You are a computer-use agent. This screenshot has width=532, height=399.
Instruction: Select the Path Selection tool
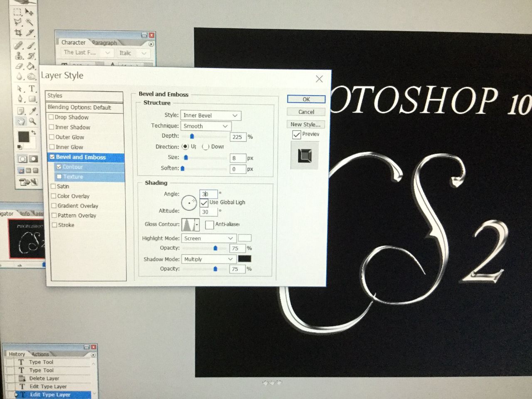point(20,89)
